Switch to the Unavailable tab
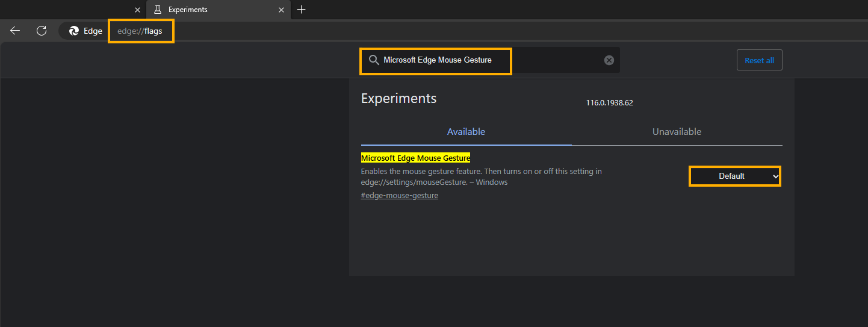868x327 pixels. 677,132
